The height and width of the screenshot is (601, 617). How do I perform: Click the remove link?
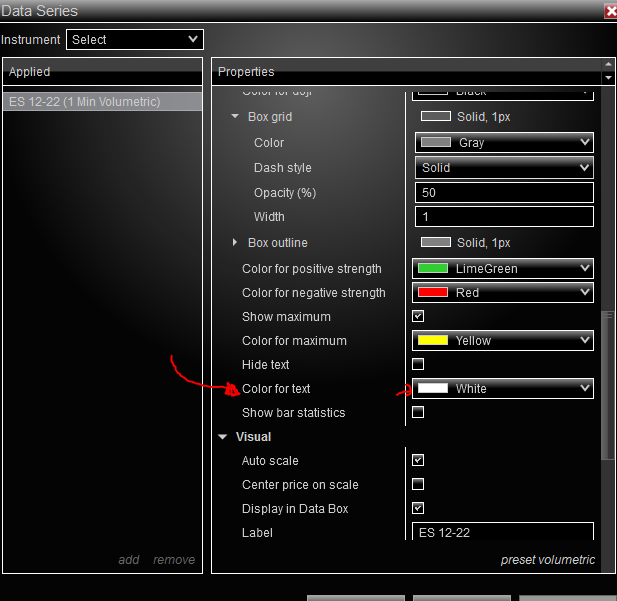tap(174, 560)
